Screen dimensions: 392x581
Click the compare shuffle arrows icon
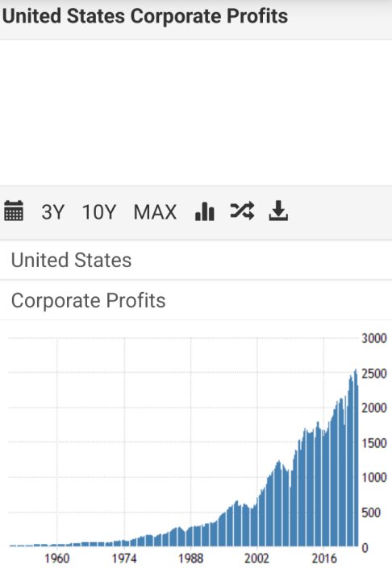coord(242,211)
